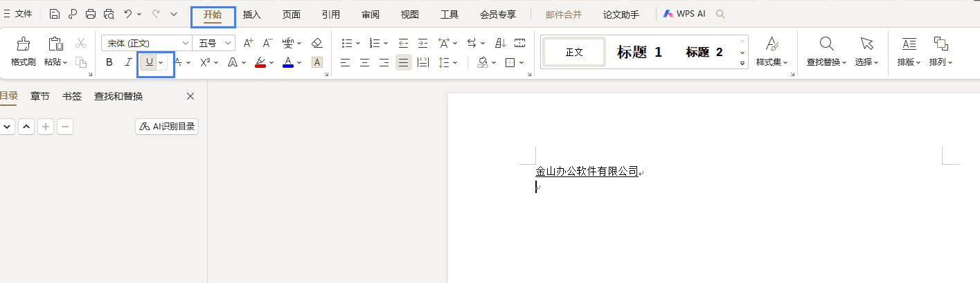
Task: Switch to the 引用 tab
Action: (331, 15)
